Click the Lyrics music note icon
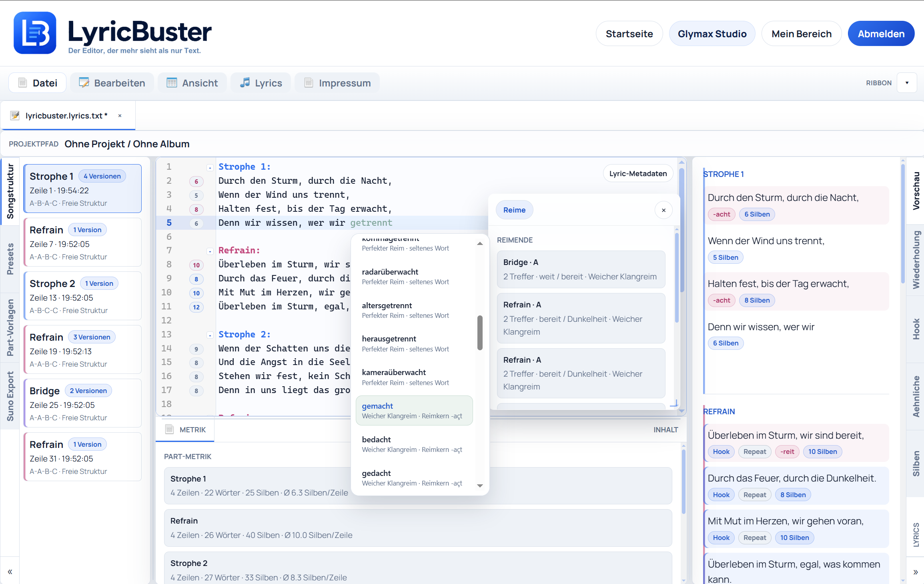924x584 pixels. click(245, 83)
